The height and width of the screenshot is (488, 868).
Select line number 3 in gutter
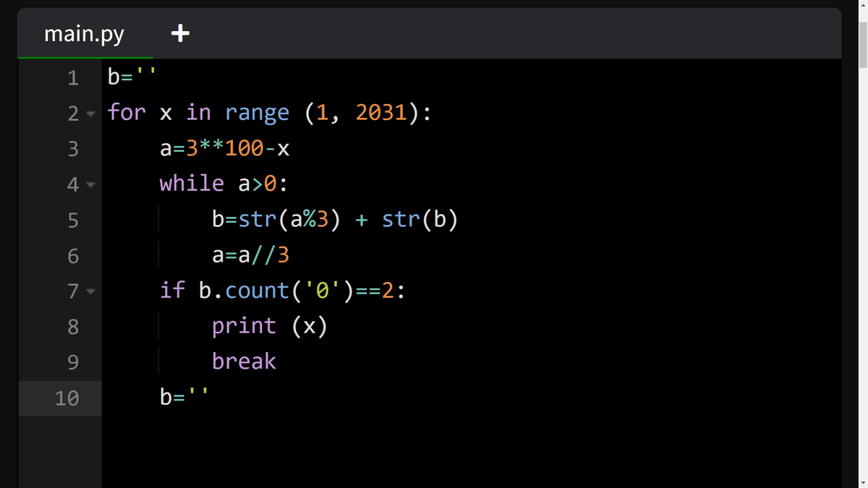pyautogui.click(x=72, y=149)
